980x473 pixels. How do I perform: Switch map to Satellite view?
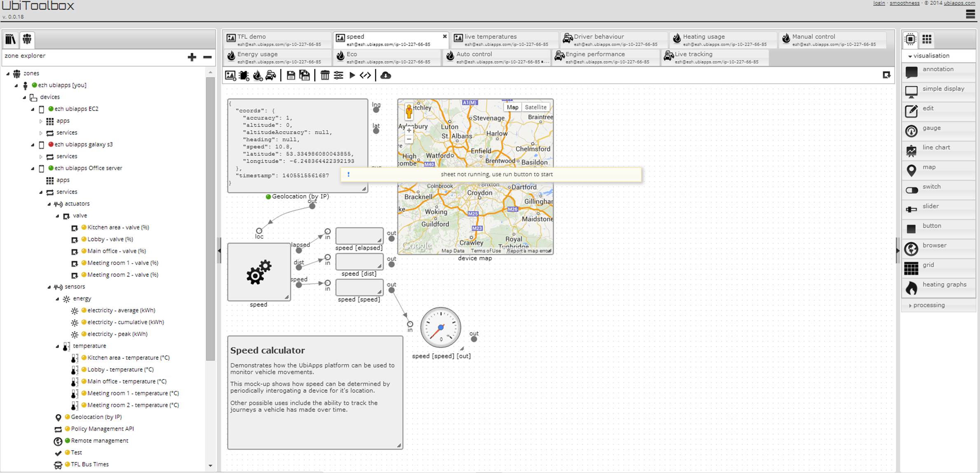click(535, 107)
